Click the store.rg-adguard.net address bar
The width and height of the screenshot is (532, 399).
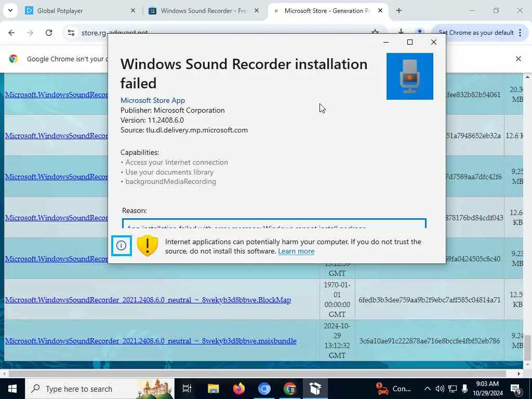[x=224, y=33]
